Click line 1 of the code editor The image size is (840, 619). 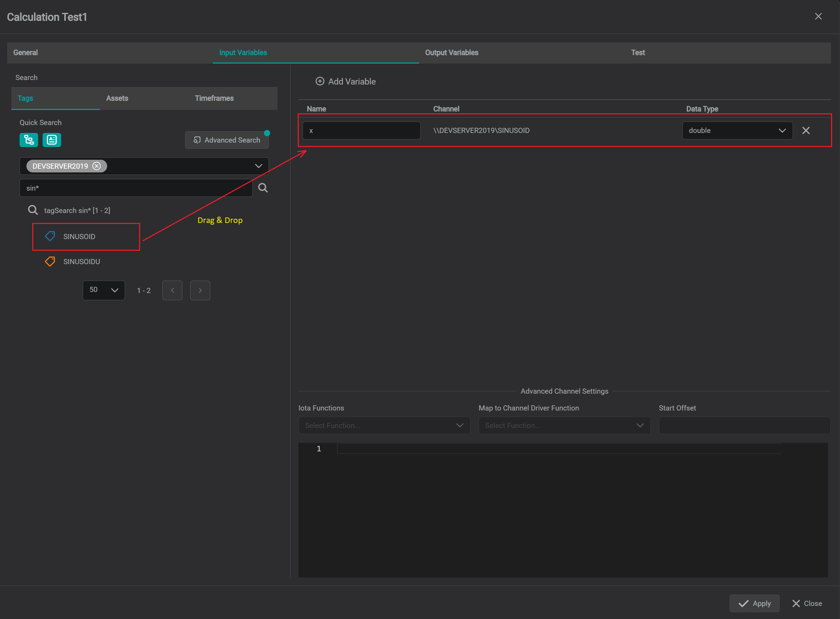pos(559,449)
